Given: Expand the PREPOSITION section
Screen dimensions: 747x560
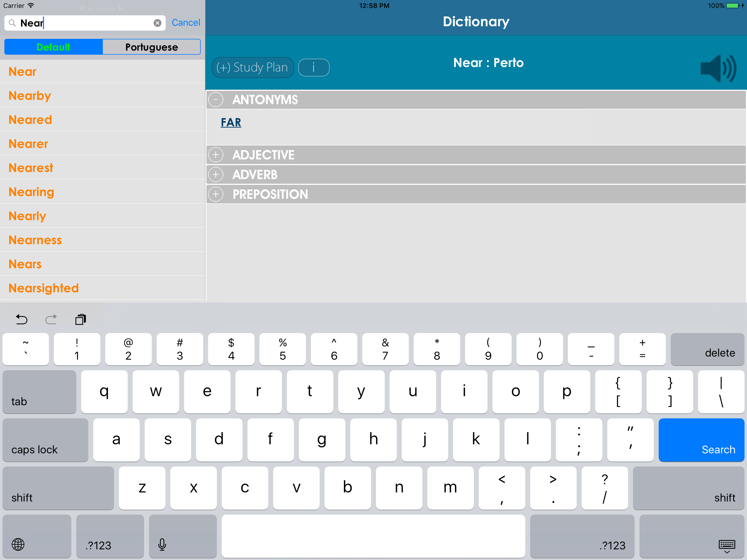Looking at the screenshot, I should [x=216, y=194].
